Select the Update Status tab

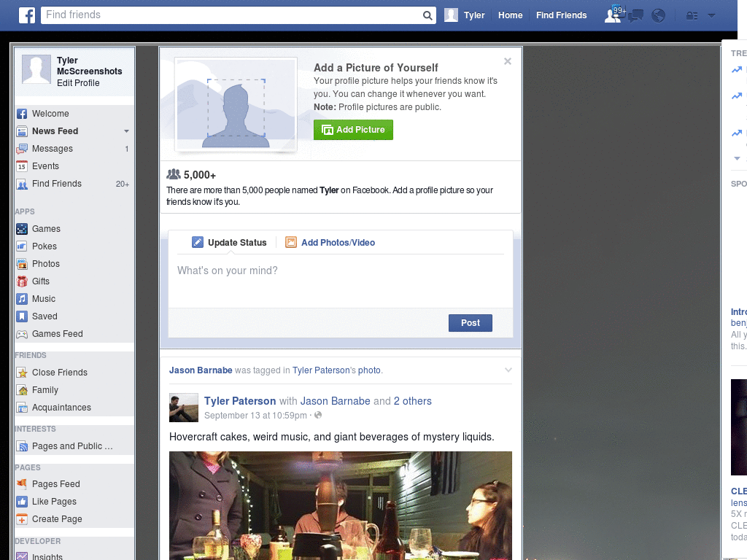(229, 242)
